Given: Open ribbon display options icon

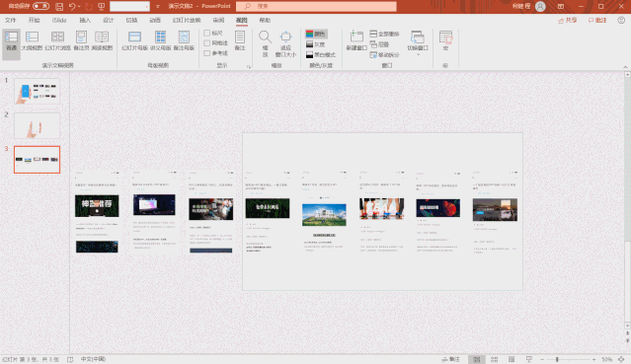Looking at the screenshot, I should point(561,6).
